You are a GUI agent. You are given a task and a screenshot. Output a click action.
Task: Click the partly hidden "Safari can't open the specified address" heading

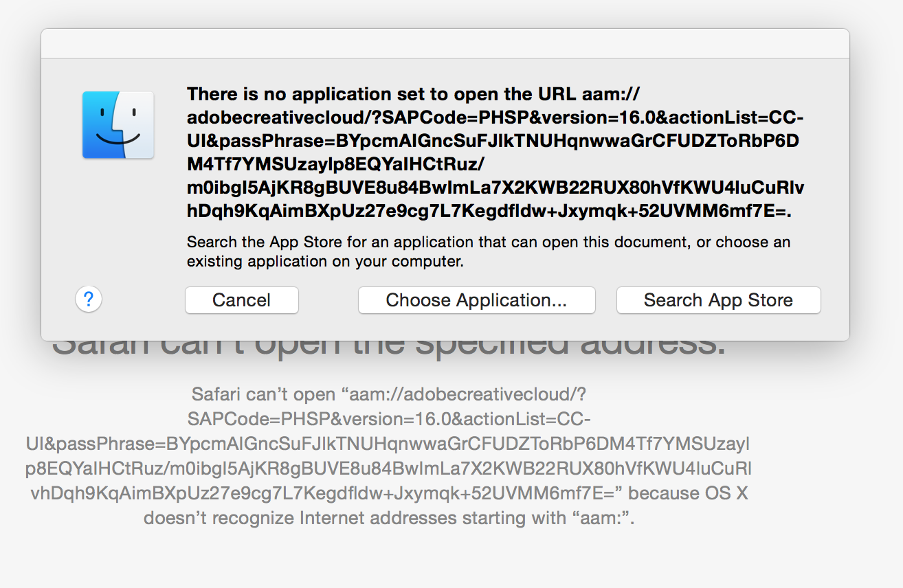[389, 348]
